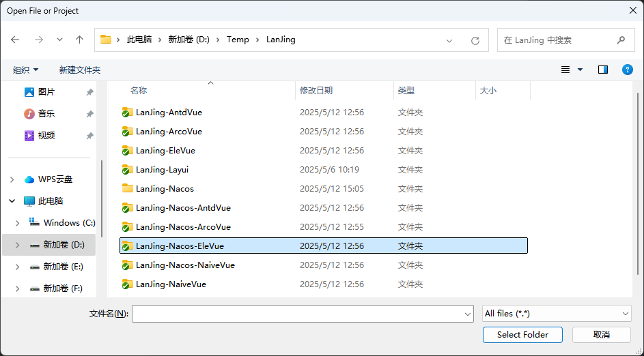Sort by the 类型 column header
Image resolution: width=644 pixels, height=356 pixels.
406,91
